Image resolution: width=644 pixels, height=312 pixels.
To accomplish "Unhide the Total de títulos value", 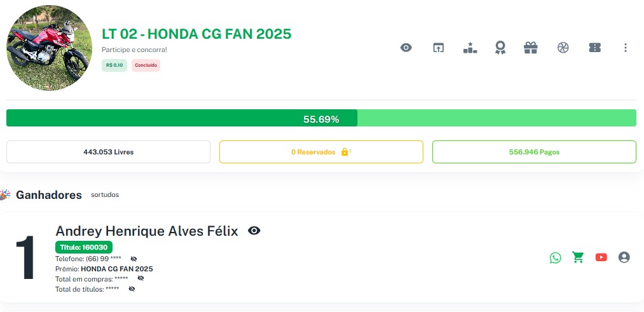I will point(132,288).
